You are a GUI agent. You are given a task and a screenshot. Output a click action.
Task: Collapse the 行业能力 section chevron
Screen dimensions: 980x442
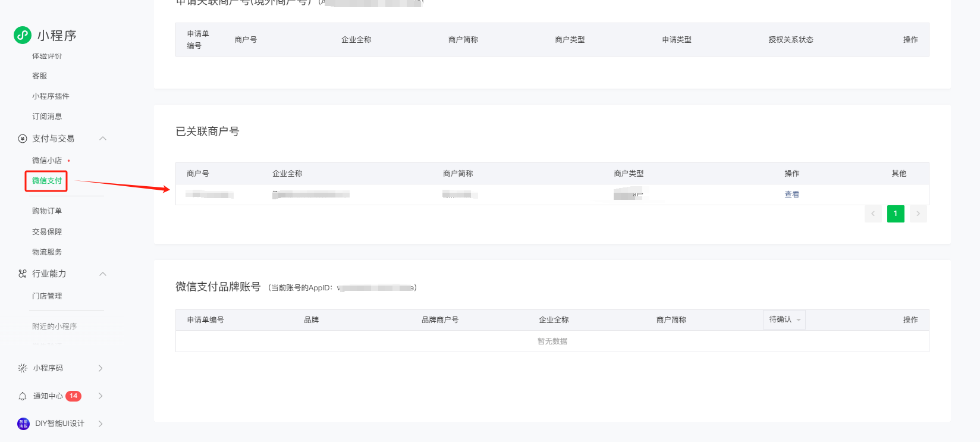click(103, 274)
